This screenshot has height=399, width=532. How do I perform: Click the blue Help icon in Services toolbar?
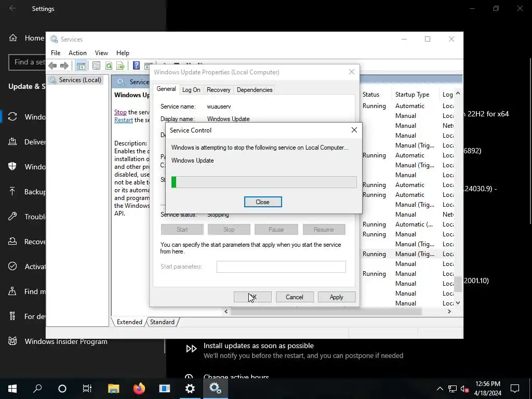click(136, 65)
